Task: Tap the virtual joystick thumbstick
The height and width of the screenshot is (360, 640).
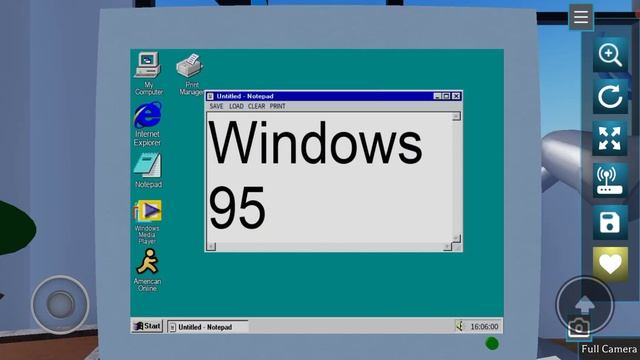Action: coord(60,304)
